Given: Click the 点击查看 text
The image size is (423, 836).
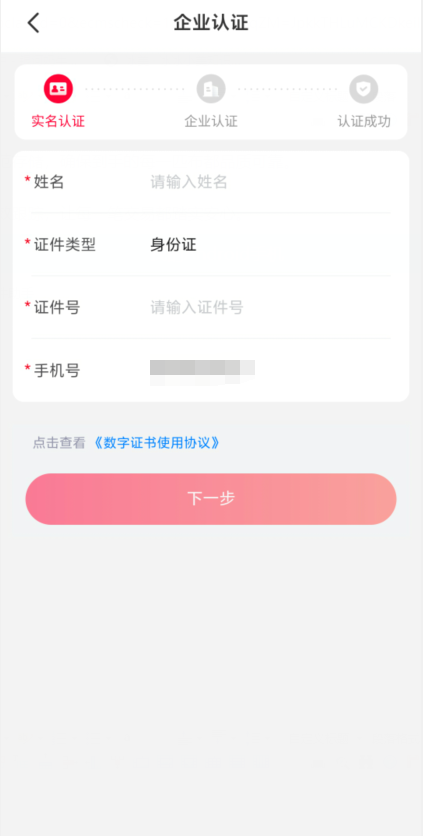Looking at the screenshot, I should pyautogui.click(x=59, y=443).
